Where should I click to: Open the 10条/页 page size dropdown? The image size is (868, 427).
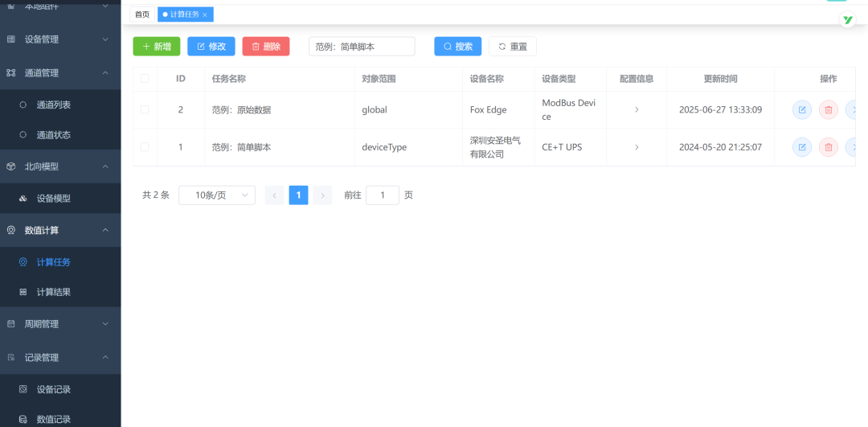pos(216,195)
